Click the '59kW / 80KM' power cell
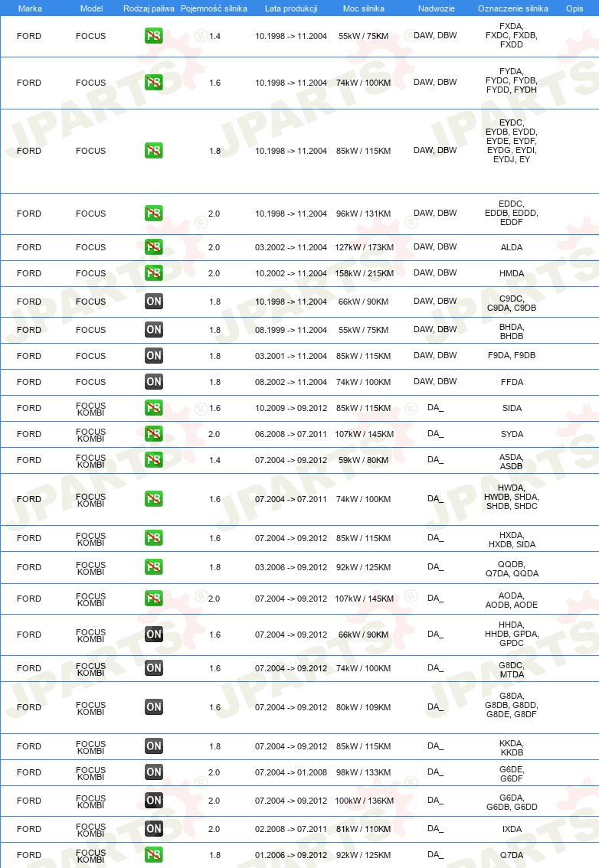 pos(364,460)
